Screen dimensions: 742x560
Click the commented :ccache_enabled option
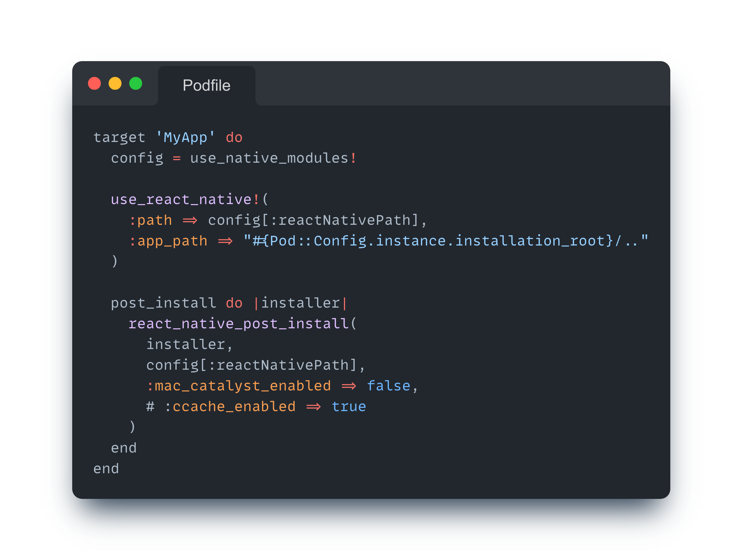coord(230,407)
